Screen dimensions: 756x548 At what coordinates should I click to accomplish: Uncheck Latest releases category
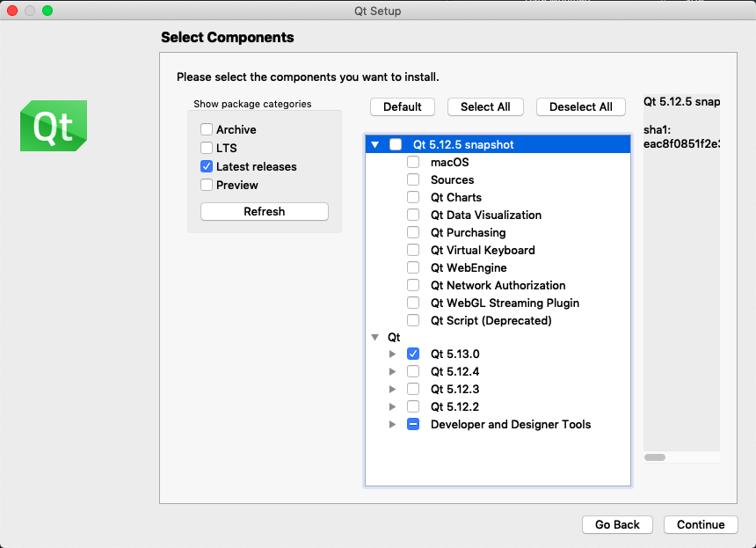pos(207,166)
